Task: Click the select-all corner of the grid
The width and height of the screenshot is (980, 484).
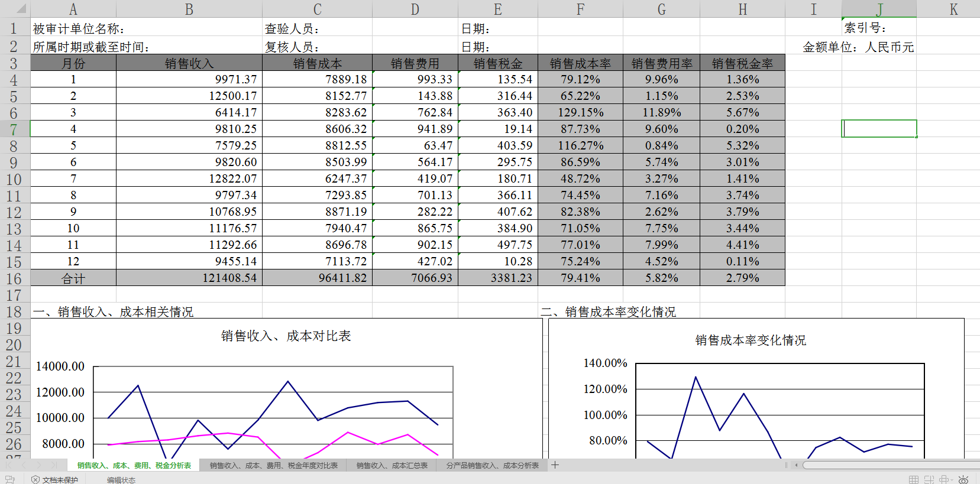Action: click(x=15, y=9)
